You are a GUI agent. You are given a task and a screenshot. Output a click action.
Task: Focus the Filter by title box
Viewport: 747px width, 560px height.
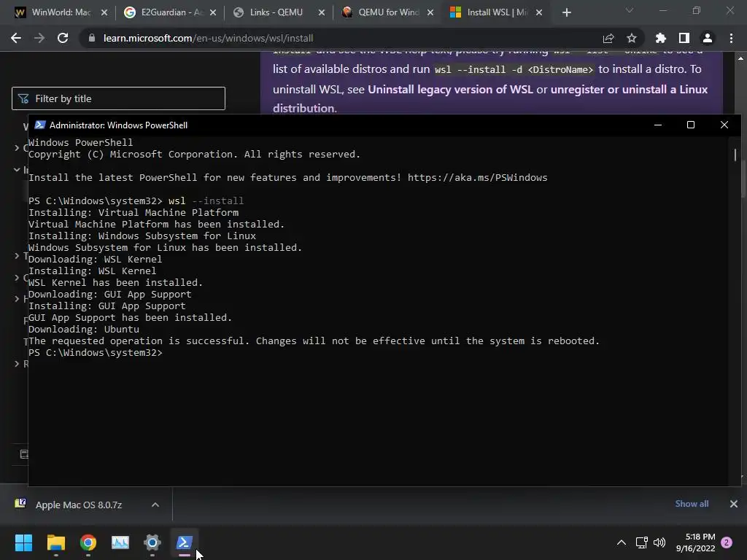click(x=118, y=98)
